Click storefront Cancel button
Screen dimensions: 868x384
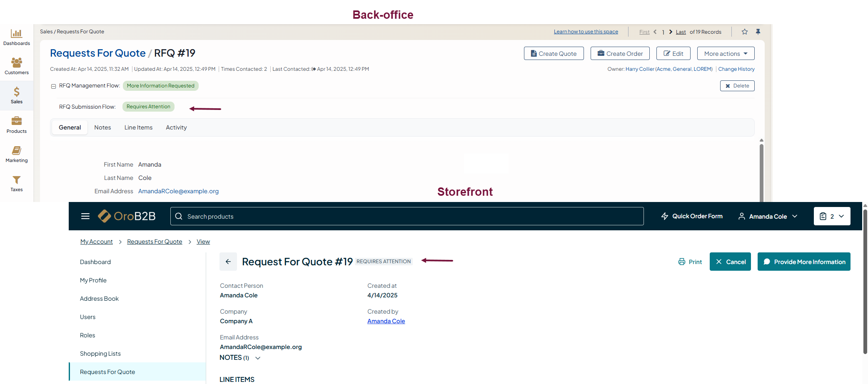(x=731, y=262)
